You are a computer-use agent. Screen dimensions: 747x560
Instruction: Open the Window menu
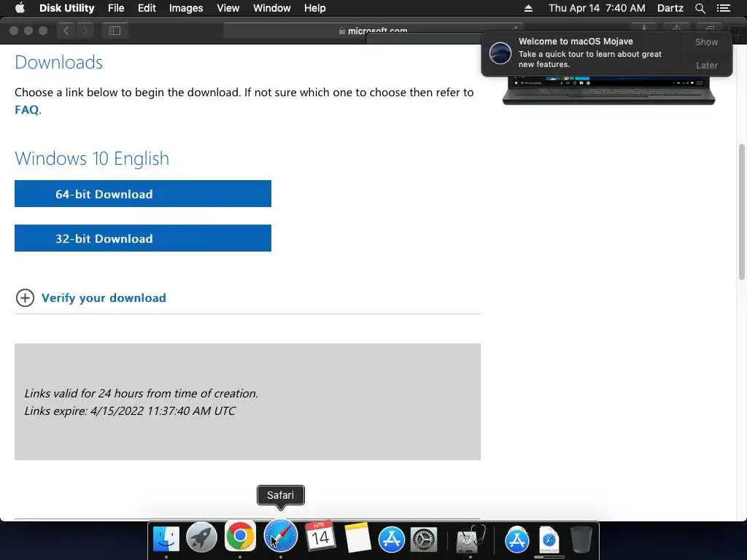pyautogui.click(x=271, y=8)
